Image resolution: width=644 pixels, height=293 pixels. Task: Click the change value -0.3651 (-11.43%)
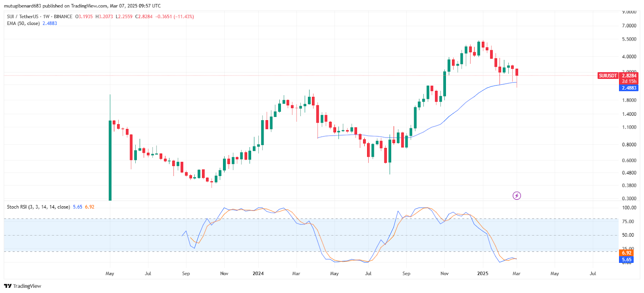coord(175,16)
